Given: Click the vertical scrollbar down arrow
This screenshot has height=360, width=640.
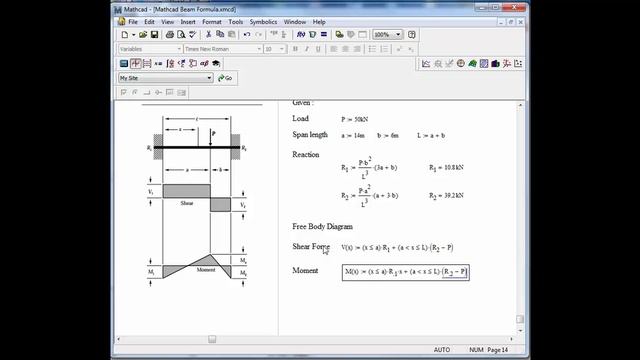Looking at the screenshot, I should 520,331.
